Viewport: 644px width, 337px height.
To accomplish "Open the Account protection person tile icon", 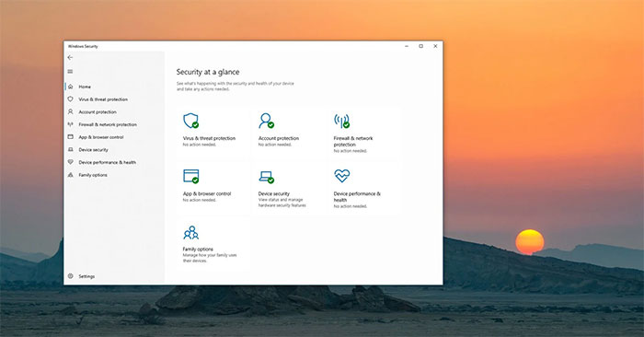I will click(x=266, y=121).
